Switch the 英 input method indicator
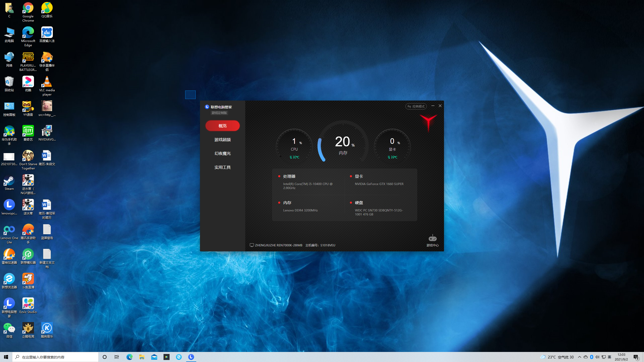This screenshot has width=644, height=362. click(x=609, y=357)
